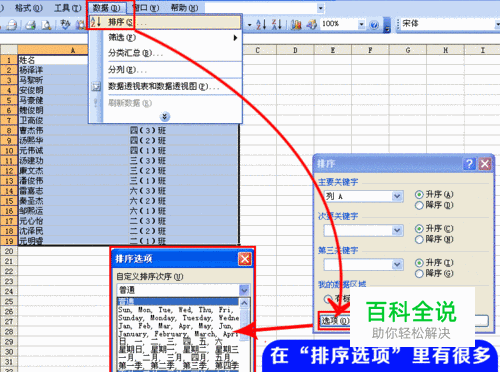This screenshot has width=500, height=372.
Task: Click up arrow of custom list scrollbar
Action: tap(244, 303)
